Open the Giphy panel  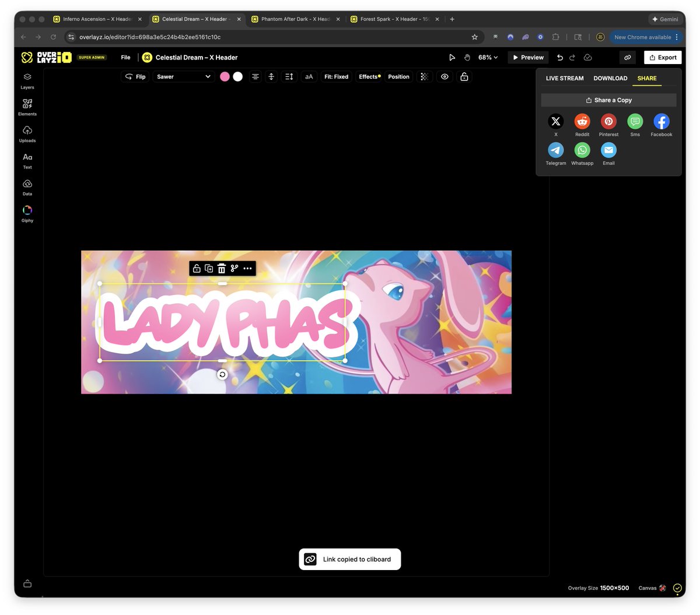(x=27, y=214)
